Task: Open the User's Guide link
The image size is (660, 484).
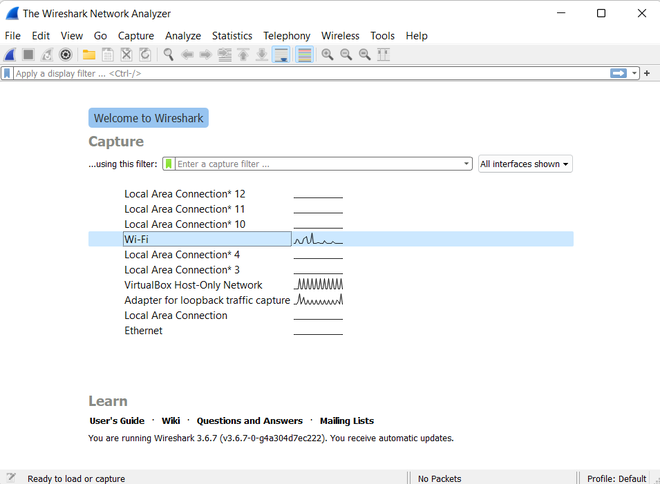Action: click(117, 421)
